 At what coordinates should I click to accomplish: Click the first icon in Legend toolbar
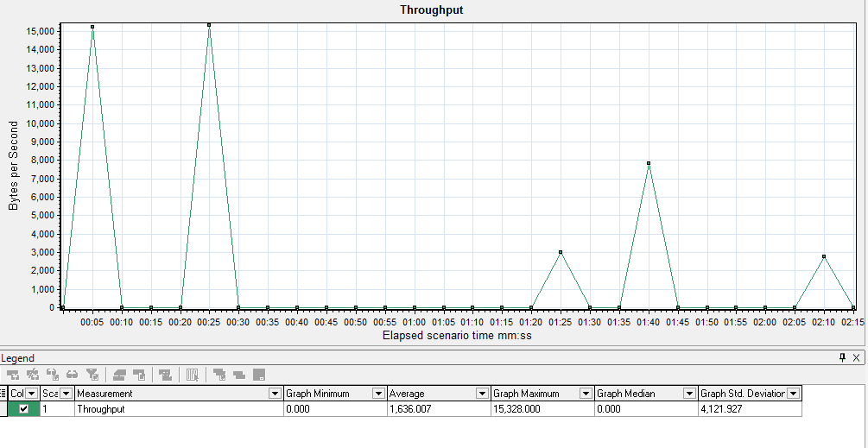pos(13,375)
